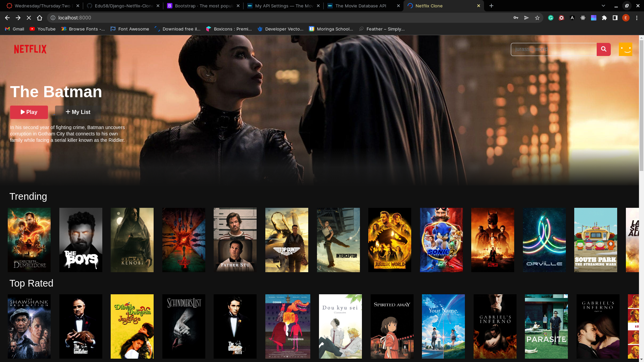
Task: Open the yellow smiley profile avatar
Action: pos(625,49)
